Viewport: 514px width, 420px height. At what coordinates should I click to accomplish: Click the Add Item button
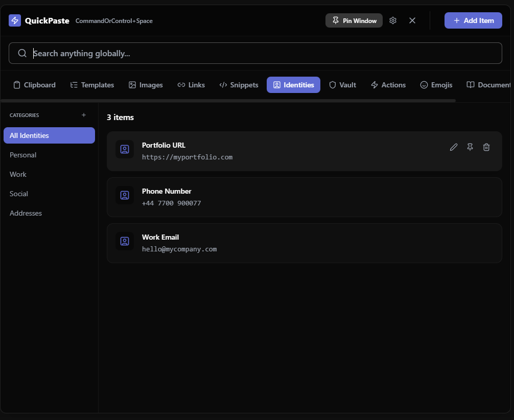473,20
